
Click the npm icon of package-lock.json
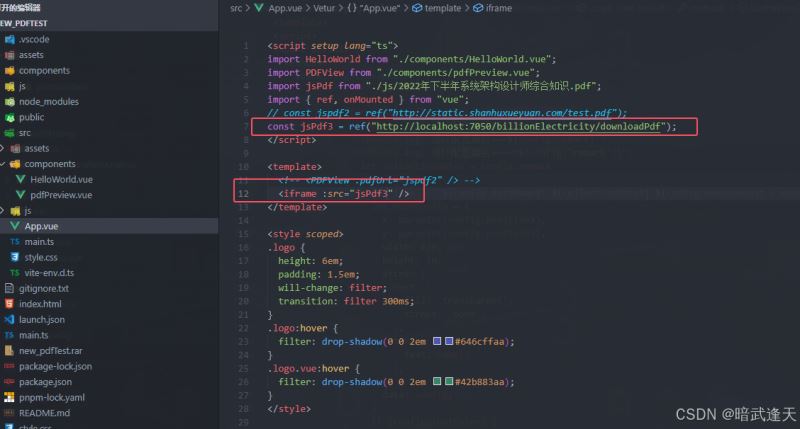tap(9, 366)
